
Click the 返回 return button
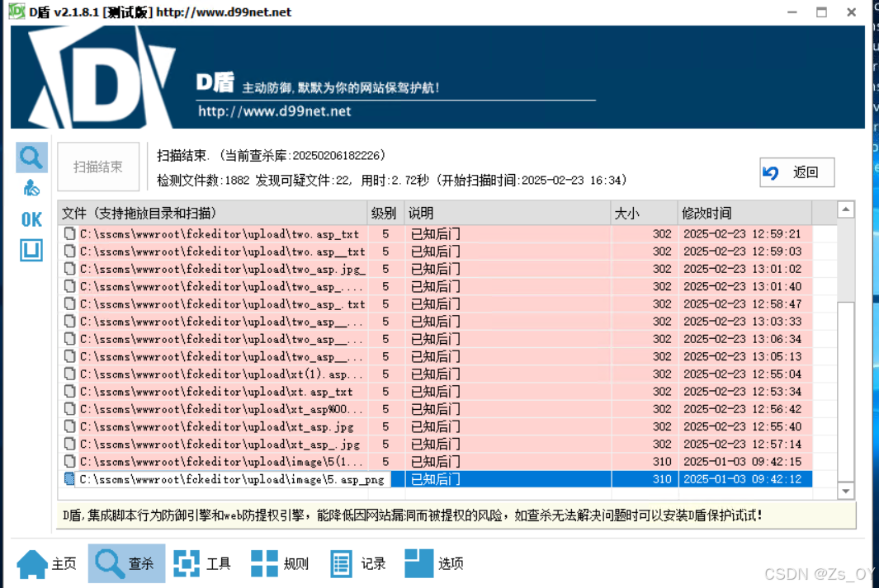796,172
